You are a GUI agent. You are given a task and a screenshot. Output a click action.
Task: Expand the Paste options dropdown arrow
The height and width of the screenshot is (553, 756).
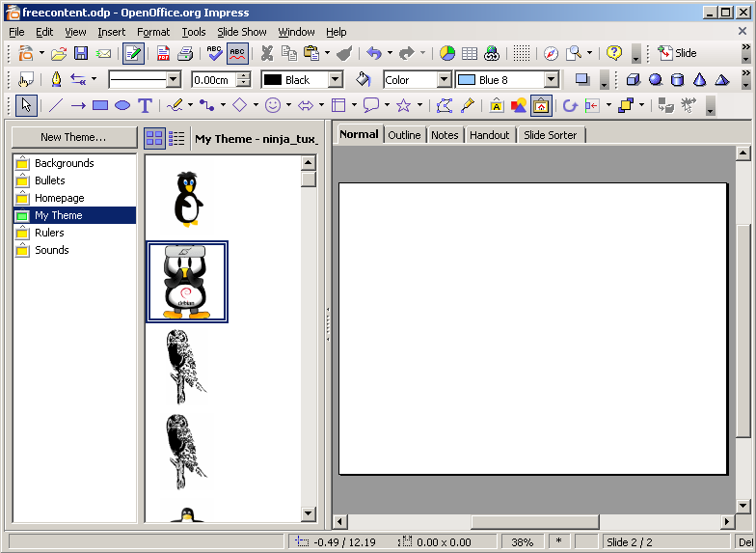pos(328,54)
